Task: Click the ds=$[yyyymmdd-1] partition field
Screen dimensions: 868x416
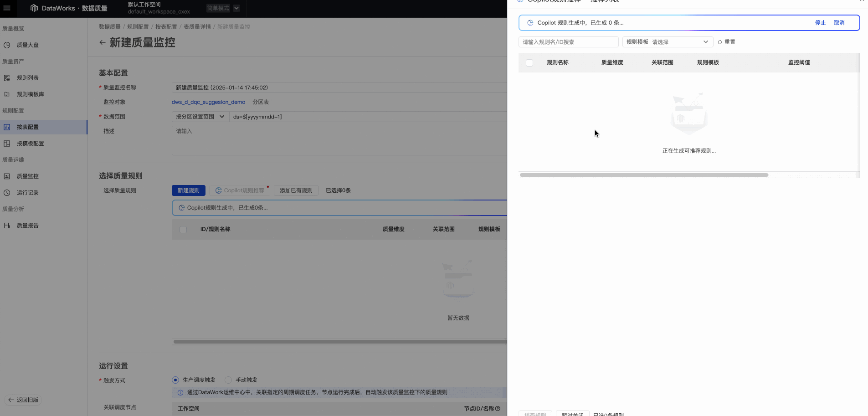Action: tap(368, 117)
